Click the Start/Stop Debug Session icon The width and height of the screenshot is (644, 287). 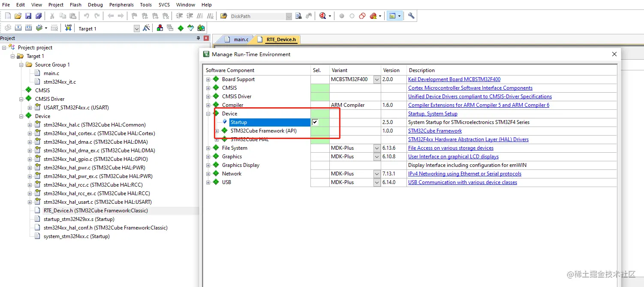[322, 16]
